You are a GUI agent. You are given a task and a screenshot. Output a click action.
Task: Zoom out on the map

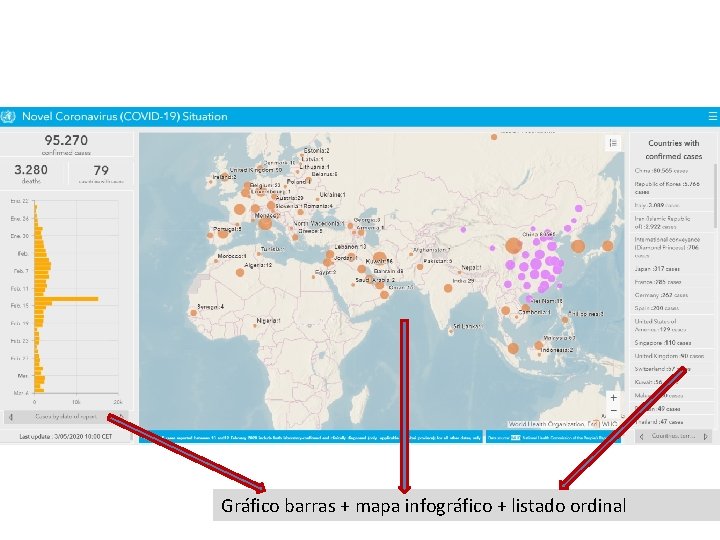tap(613, 411)
